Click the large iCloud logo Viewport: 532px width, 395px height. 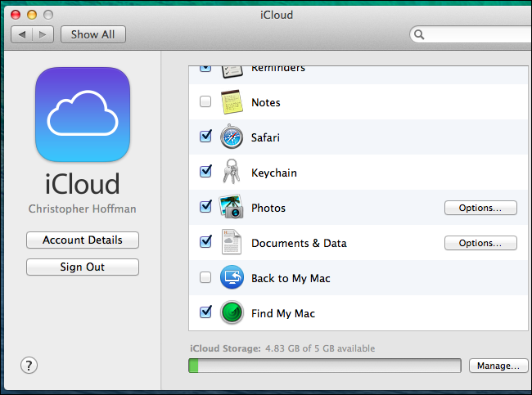coord(83,114)
